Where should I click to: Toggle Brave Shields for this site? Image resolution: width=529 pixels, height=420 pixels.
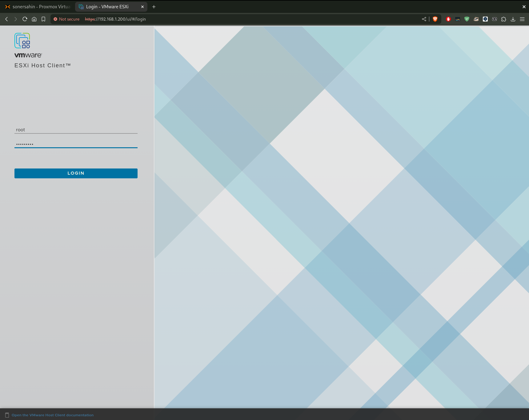tap(435, 19)
